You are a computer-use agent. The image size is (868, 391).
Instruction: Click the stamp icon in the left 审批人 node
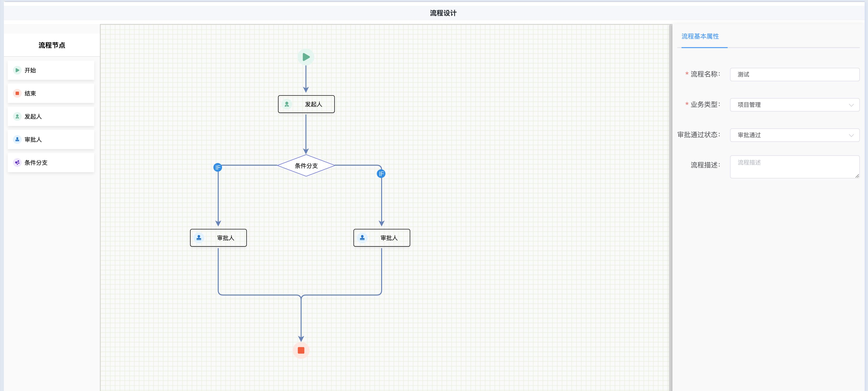pyautogui.click(x=199, y=238)
